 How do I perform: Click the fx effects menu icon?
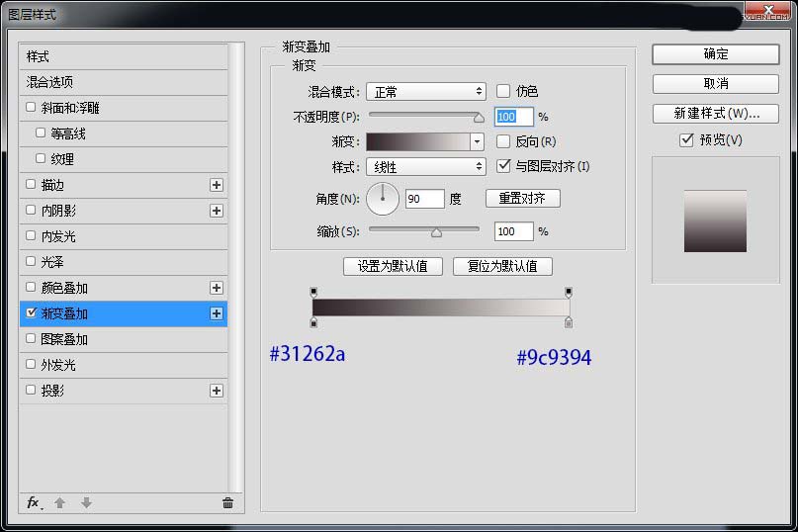point(34,502)
